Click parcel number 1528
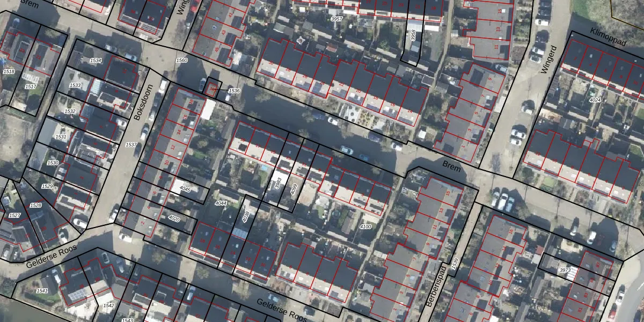 click(35, 206)
